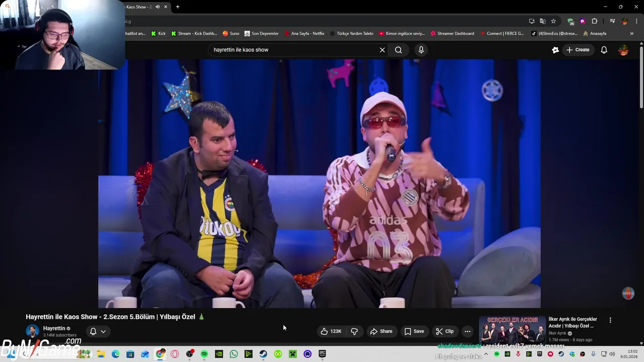Screen dimensions: 644x362
Task: Open Son Depremler bookmark
Action: tap(262, 34)
